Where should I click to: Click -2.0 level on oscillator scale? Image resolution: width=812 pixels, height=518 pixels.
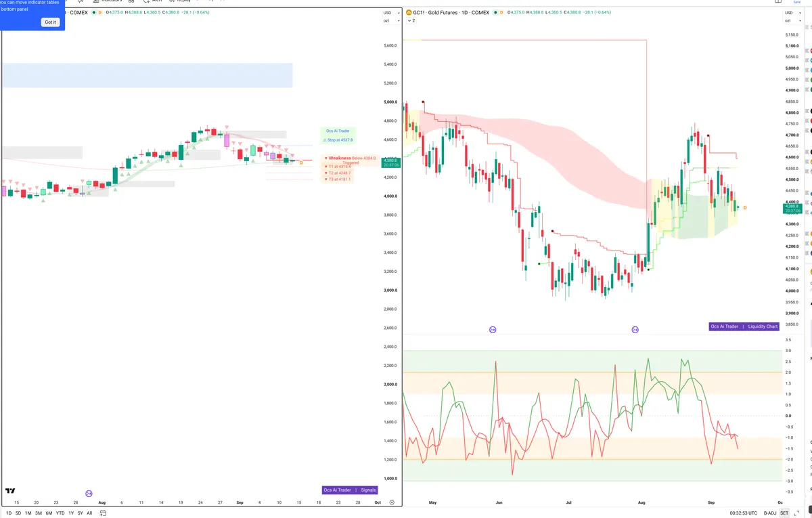[x=788, y=459]
